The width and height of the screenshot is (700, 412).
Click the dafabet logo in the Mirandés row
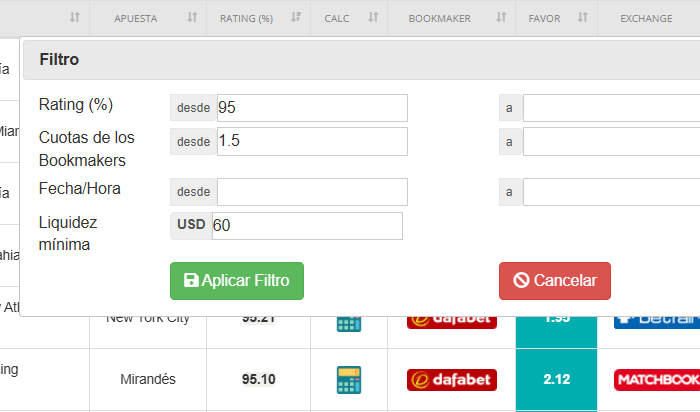pos(451,380)
